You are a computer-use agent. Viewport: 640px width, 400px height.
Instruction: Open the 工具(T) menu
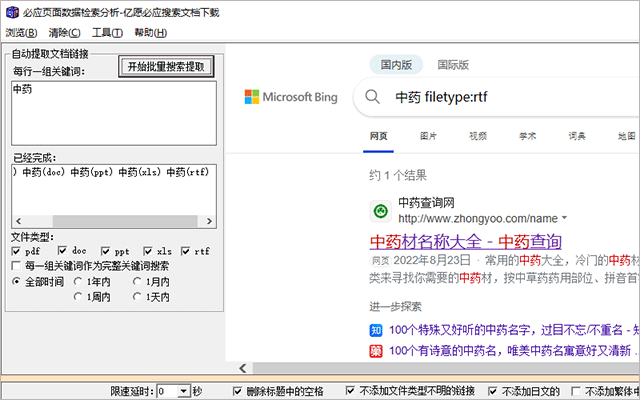coord(107,33)
